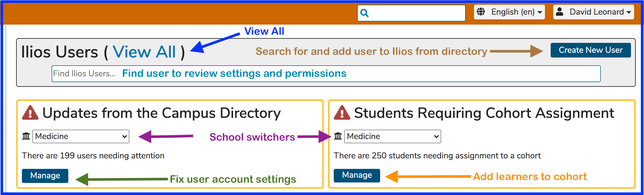The width and height of the screenshot is (644, 195).
Task: Click the globe language icon
Action: coord(481,12)
